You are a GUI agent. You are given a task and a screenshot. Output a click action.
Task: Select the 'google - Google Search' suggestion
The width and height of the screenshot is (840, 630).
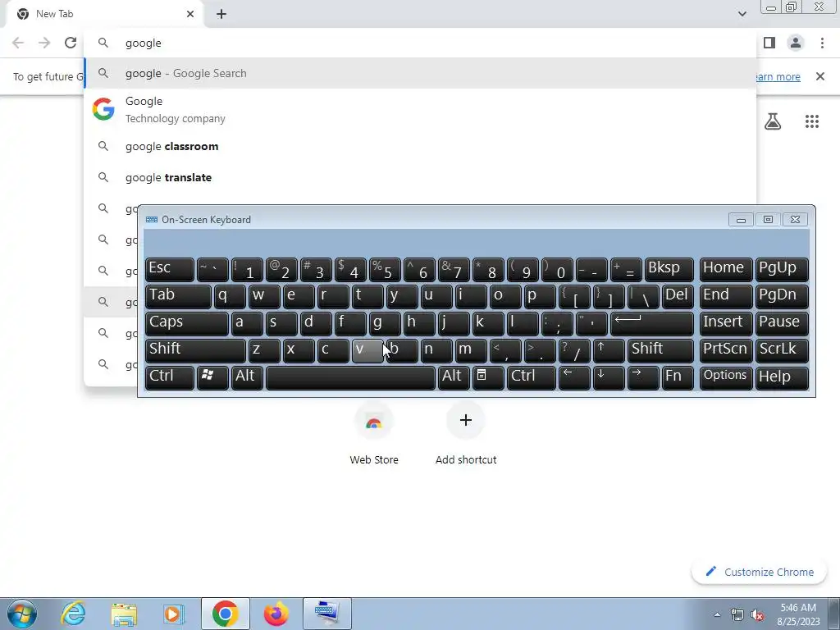point(421,73)
